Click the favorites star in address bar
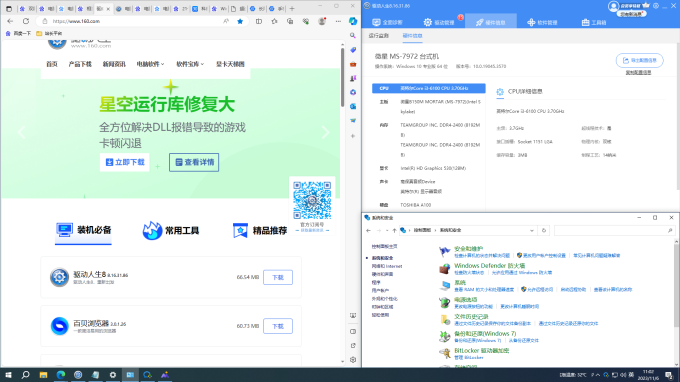The height and width of the screenshot is (382, 680). coord(240,21)
